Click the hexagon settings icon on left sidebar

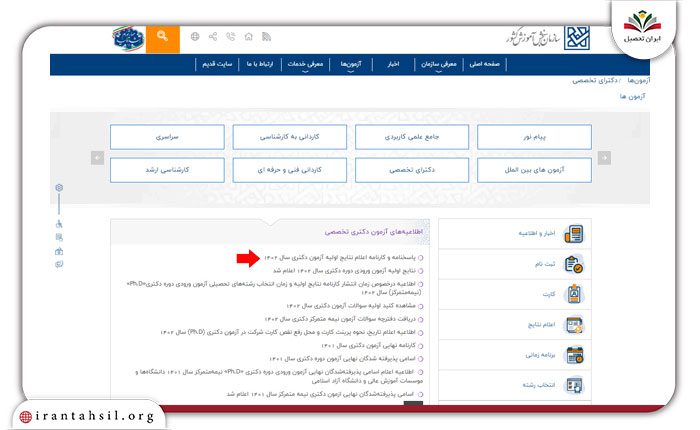pyautogui.click(x=59, y=188)
